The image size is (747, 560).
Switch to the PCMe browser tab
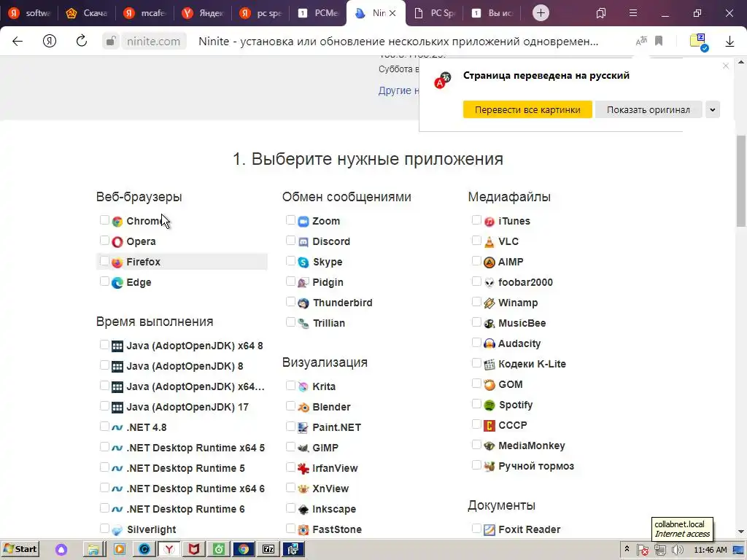point(319,13)
